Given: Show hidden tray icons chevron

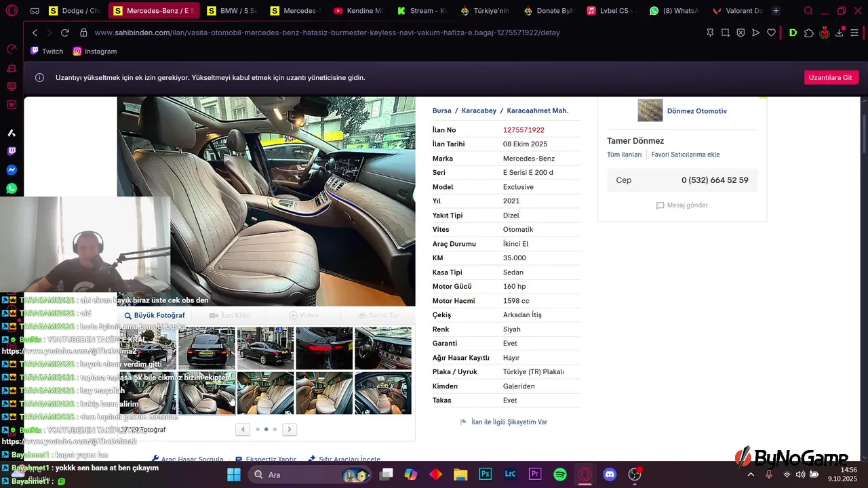Looking at the screenshot, I should (x=751, y=474).
